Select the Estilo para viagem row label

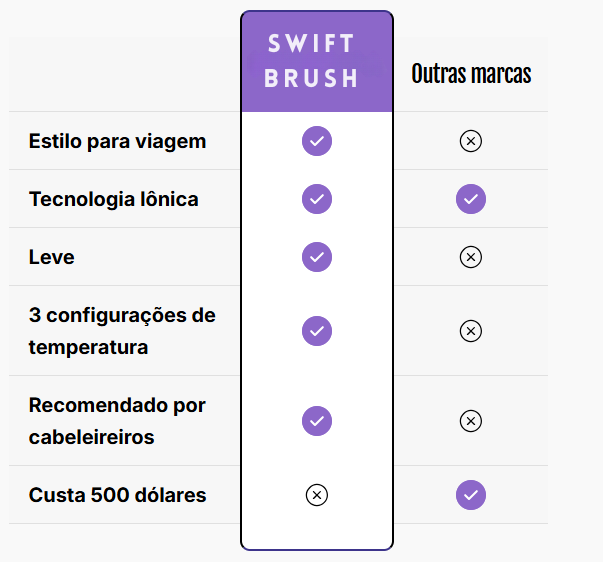pyautogui.click(x=117, y=141)
